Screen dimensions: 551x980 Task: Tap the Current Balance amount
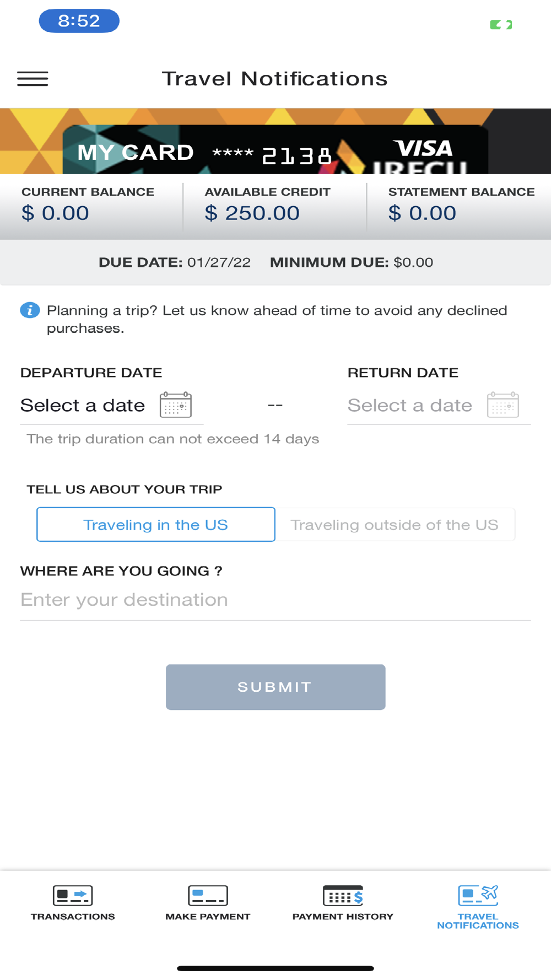55,213
